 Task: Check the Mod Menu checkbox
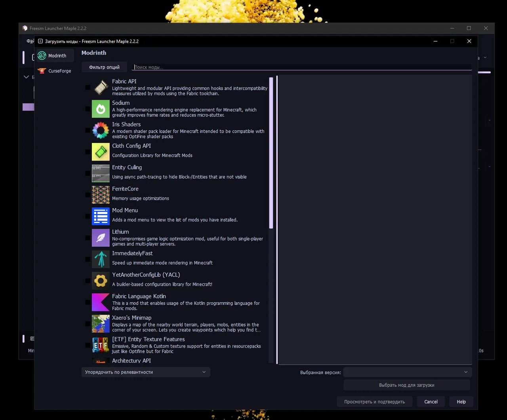88,216
